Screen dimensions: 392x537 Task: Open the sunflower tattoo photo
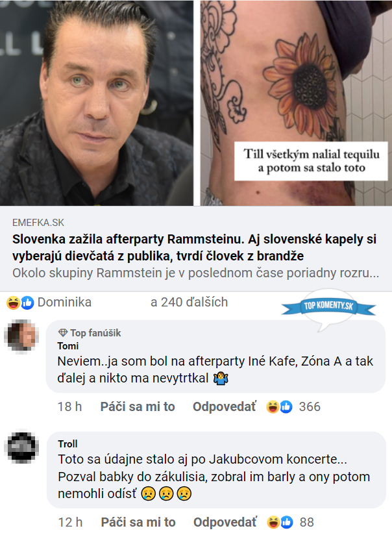tap(296, 103)
